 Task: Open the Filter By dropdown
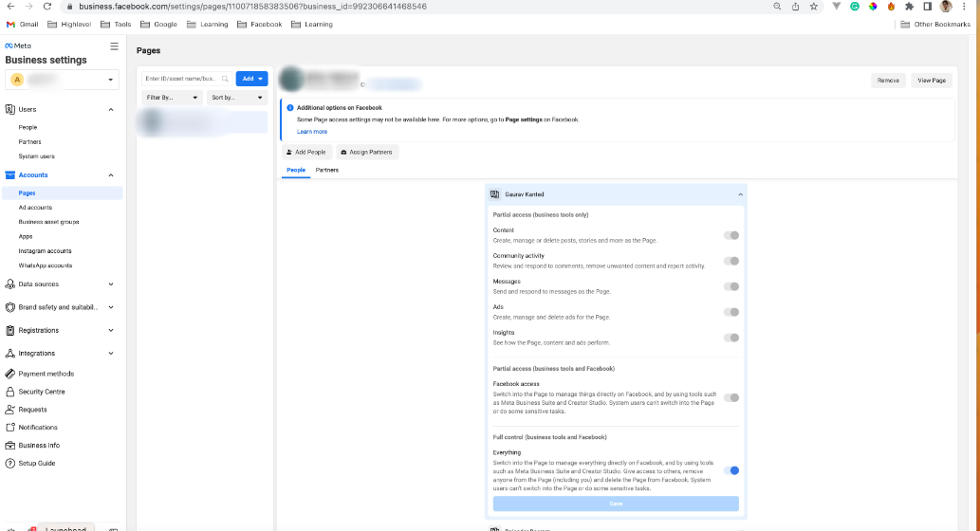[172, 98]
